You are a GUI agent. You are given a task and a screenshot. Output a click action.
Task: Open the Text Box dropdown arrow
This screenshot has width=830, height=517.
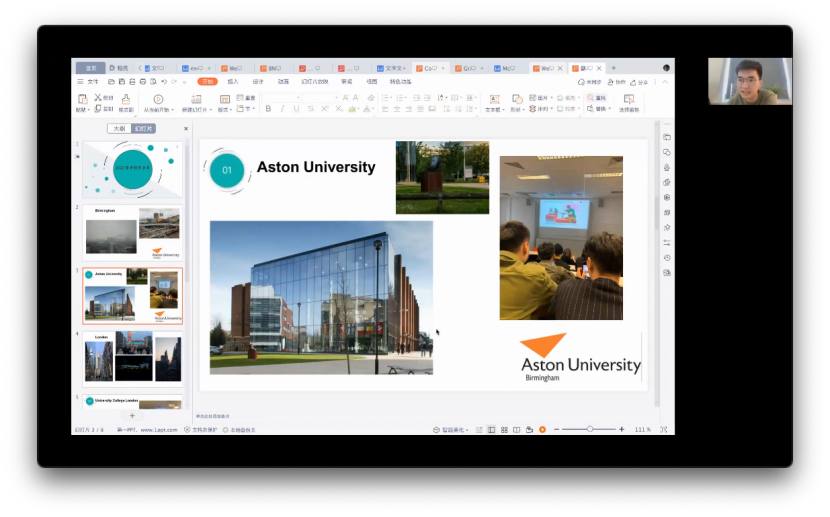coord(502,110)
